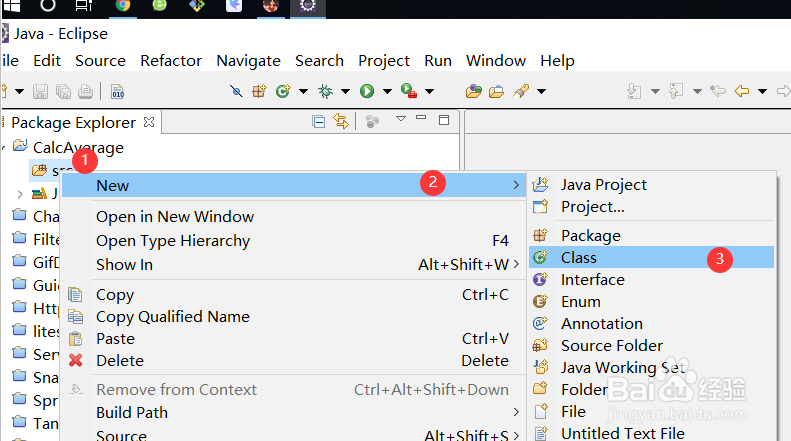Select Interface in New submenu
The image size is (791, 441).
tap(651, 280)
